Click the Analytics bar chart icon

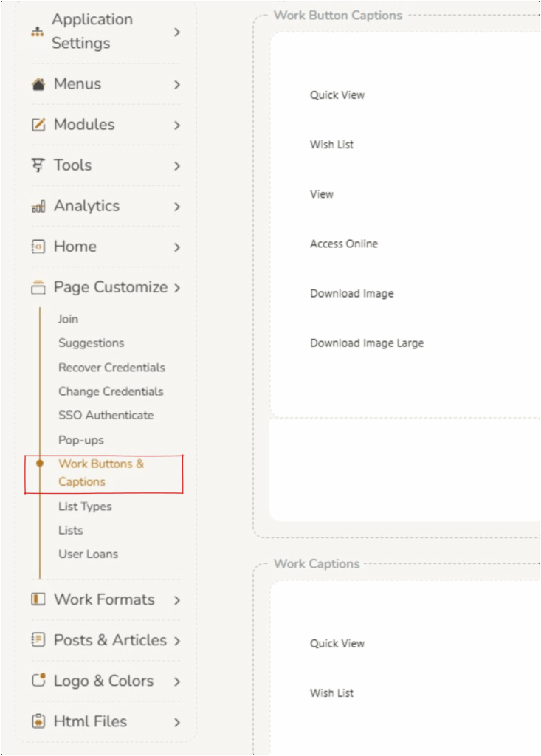(38, 207)
